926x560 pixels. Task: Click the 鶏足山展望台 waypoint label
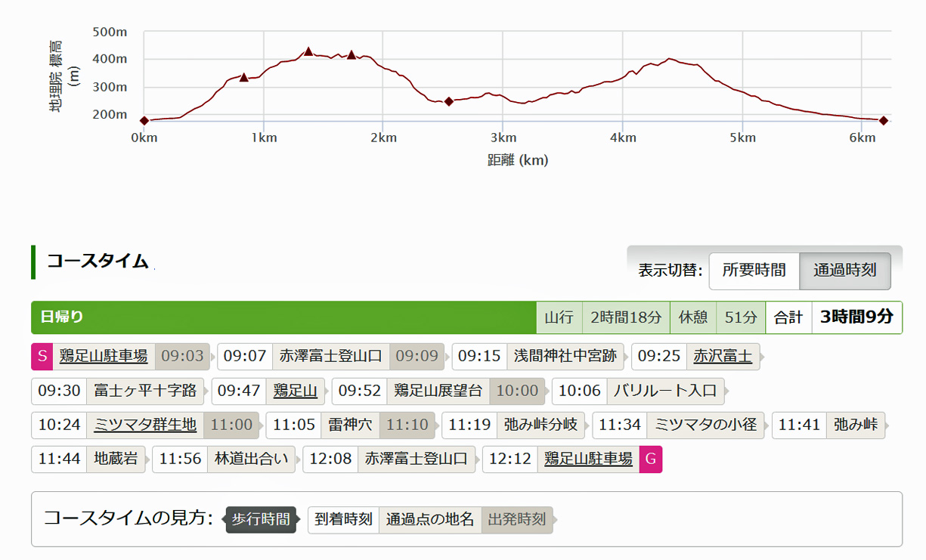[438, 391]
